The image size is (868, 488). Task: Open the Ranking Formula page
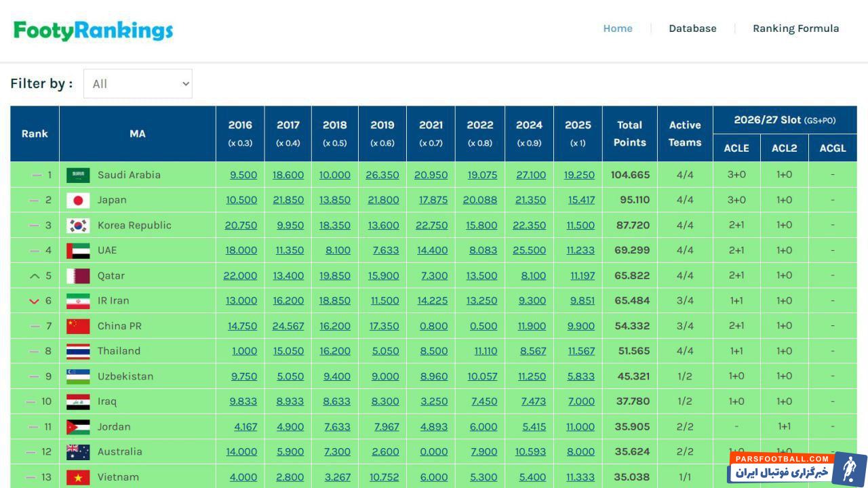coord(795,28)
